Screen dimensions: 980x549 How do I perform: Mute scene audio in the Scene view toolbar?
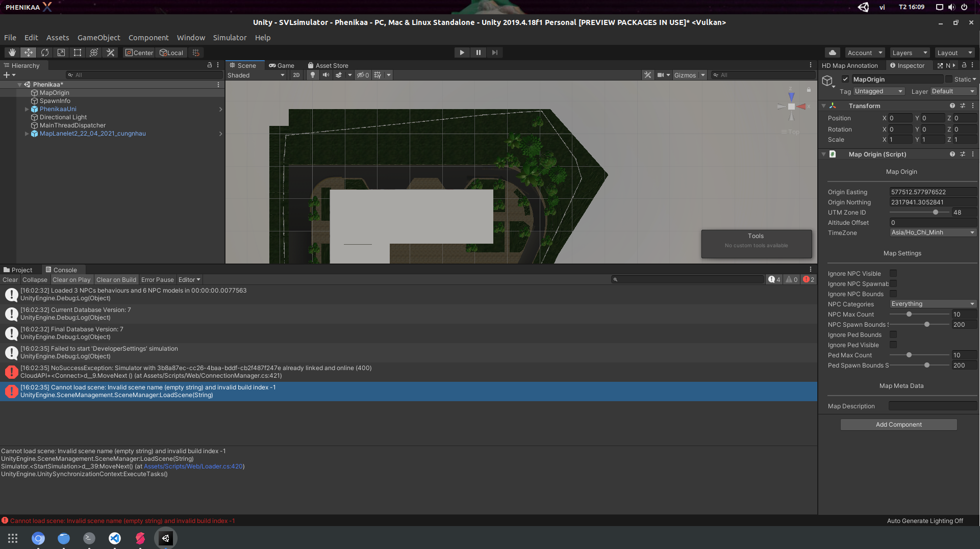coord(326,75)
